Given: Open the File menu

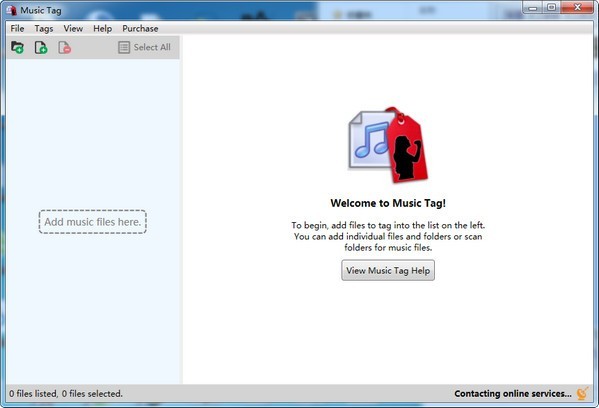Looking at the screenshot, I should [17, 29].
